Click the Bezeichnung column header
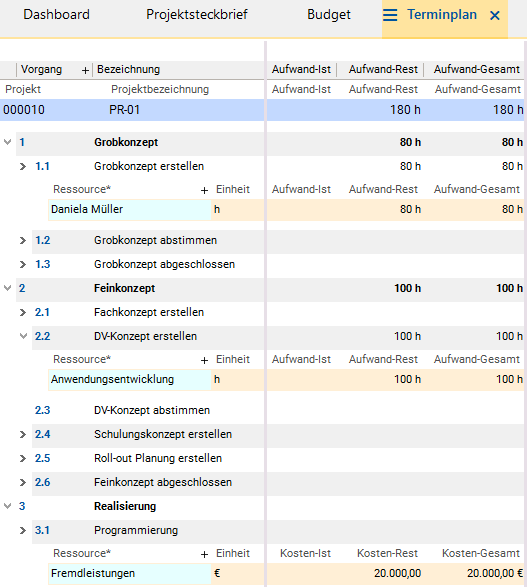Image resolution: width=527 pixels, height=587 pixels. coord(128,69)
